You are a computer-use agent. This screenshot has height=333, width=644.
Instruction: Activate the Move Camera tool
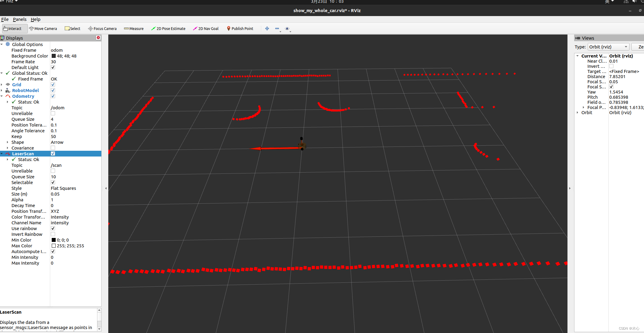point(43,28)
